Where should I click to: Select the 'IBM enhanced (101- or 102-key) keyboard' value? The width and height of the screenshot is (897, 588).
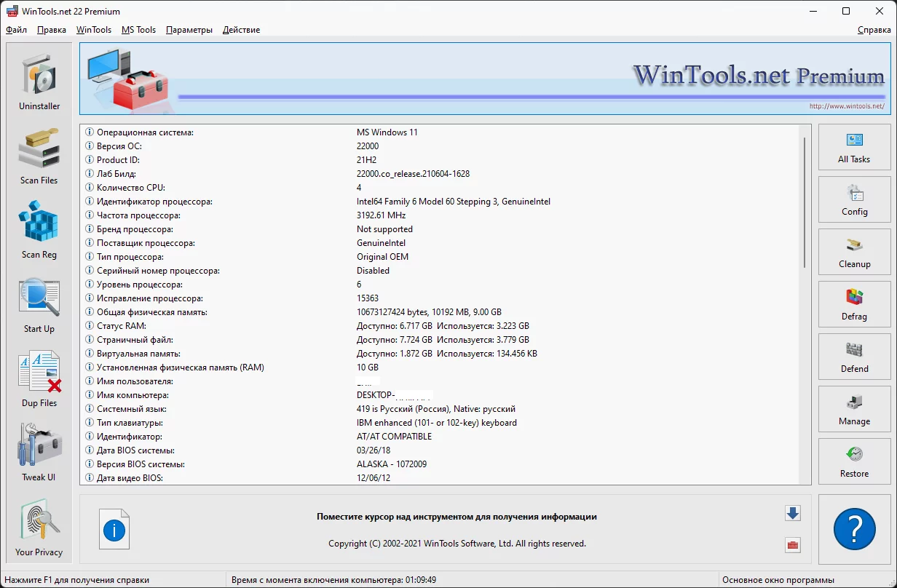pos(437,423)
